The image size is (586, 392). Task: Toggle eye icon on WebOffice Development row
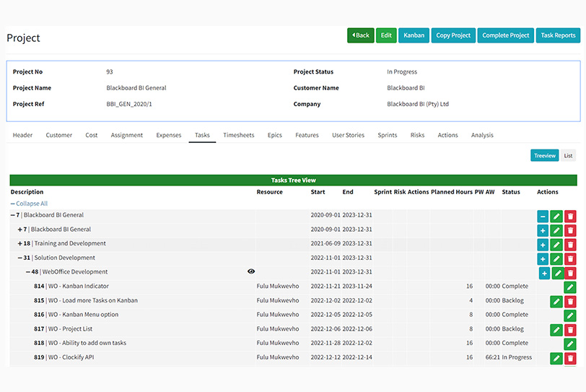coord(251,272)
